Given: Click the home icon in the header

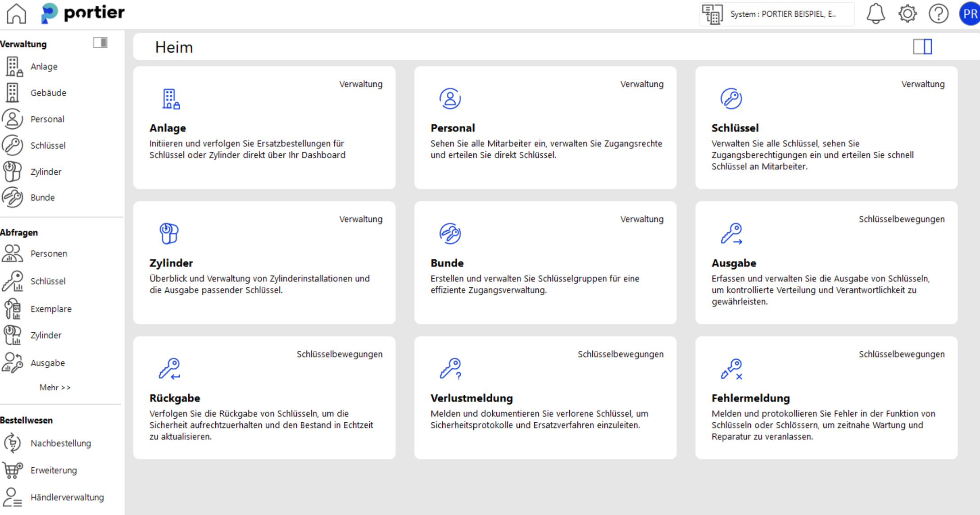Looking at the screenshot, I should (16, 14).
